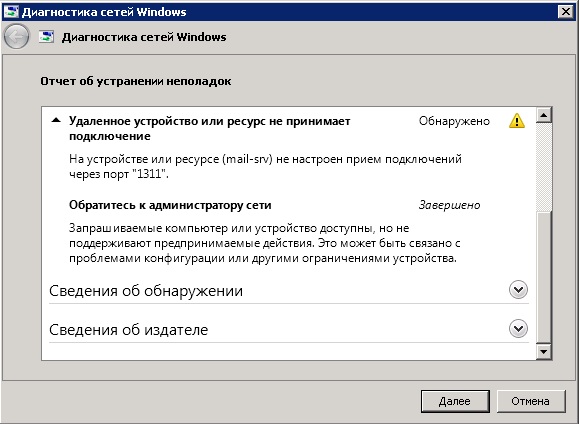This screenshot has width=579, height=424.
Task: Click the back arrow navigation button
Action: click(16, 37)
